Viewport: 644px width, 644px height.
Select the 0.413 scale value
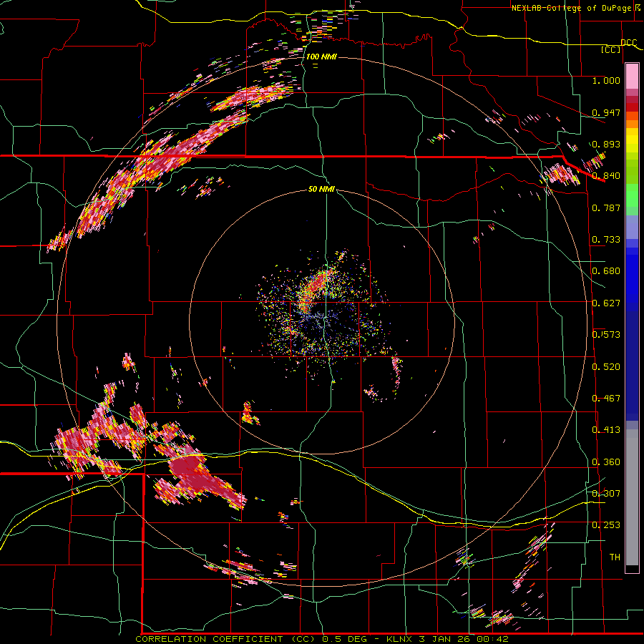pyautogui.click(x=606, y=430)
